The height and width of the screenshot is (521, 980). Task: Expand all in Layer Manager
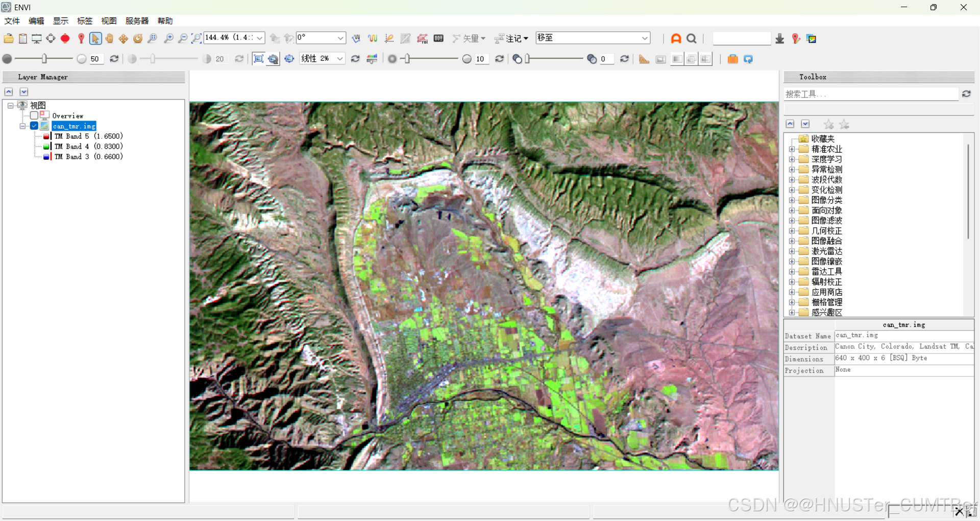point(24,92)
